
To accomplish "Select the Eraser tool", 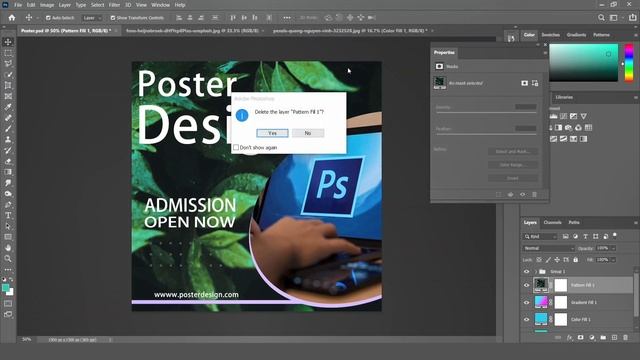I will (x=8, y=161).
